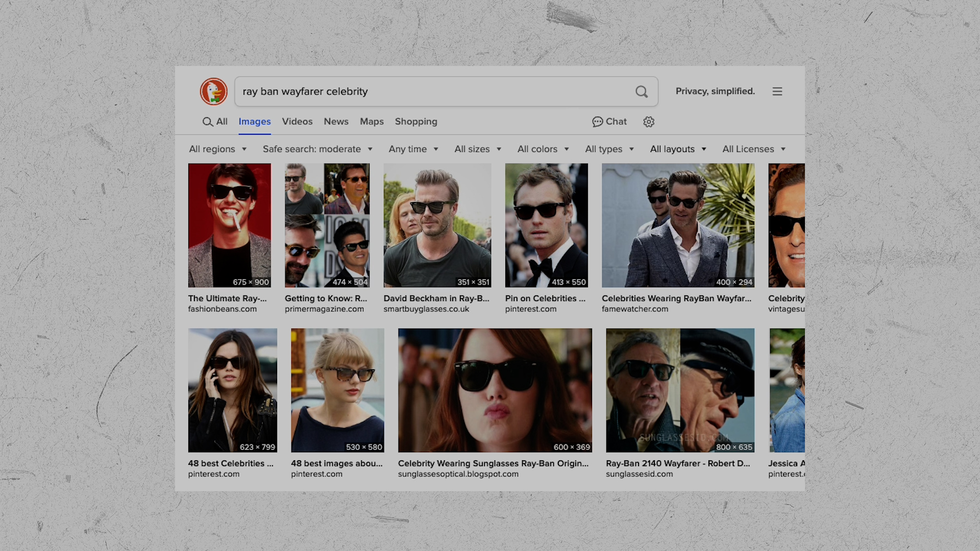
Task: Open the 474 × 504 collage thumbnail
Action: tap(327, 225)
